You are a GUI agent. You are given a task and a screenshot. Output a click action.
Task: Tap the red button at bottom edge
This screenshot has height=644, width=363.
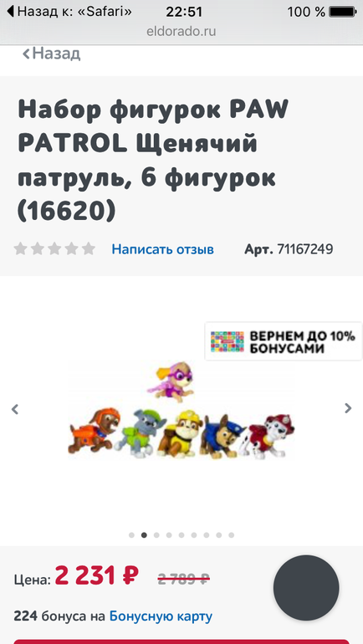[x=181, y=641]
